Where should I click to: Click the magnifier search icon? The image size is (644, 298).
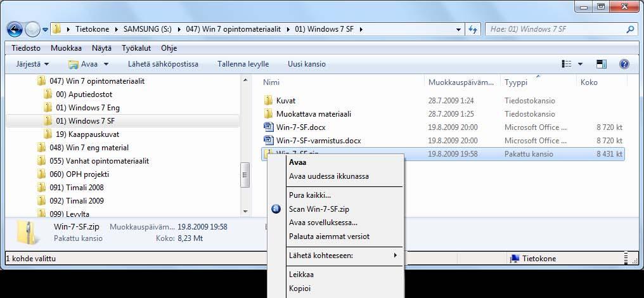click(631, 30)
